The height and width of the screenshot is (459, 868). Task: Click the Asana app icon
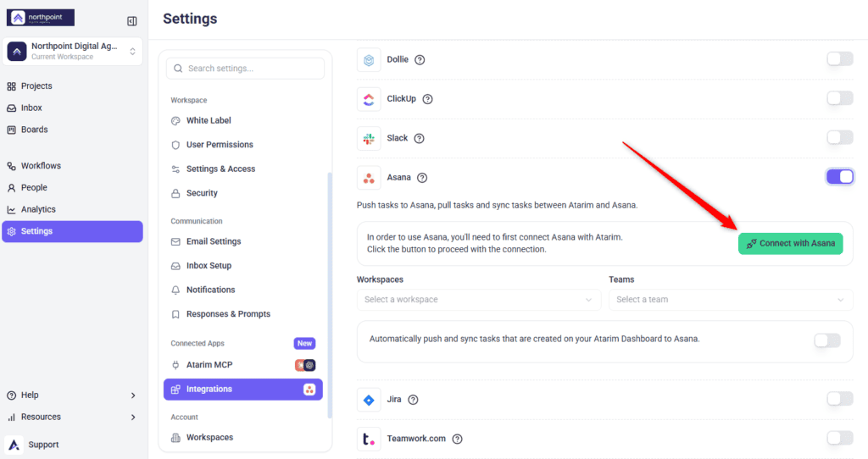pos(369,178)
